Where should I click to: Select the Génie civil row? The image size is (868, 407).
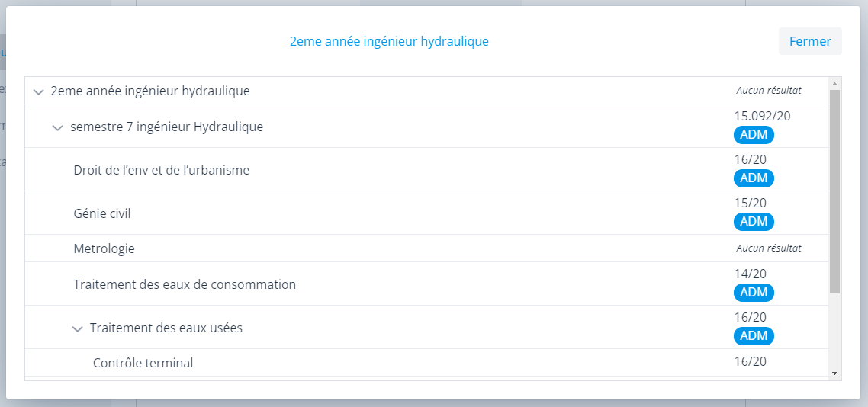click(x=102, y=213)
